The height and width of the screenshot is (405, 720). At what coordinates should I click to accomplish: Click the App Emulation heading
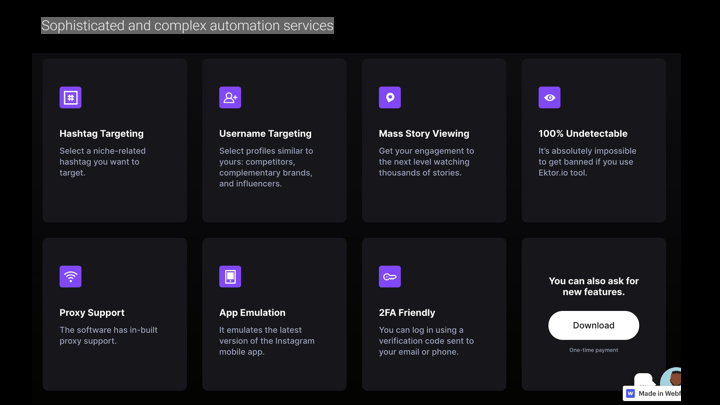point(252,312)
